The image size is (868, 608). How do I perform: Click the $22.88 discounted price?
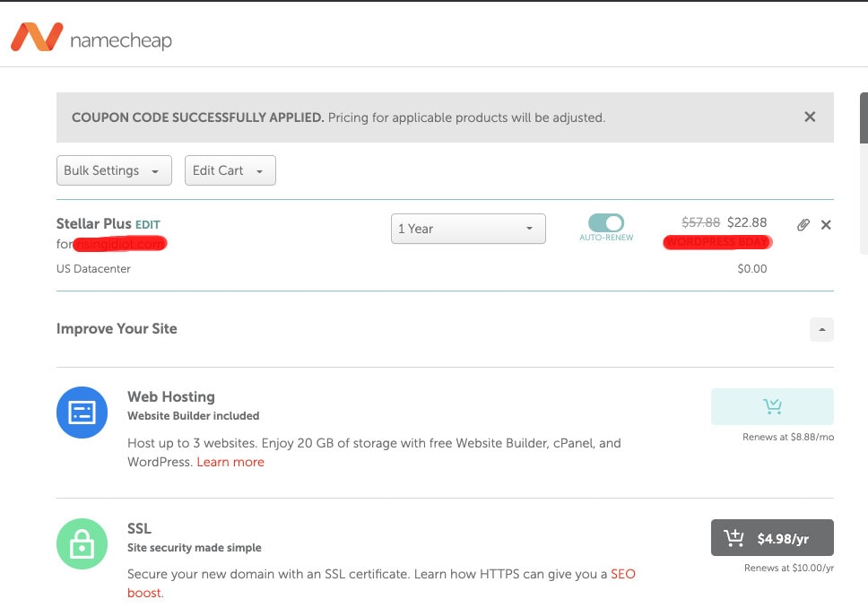coord(747,222)
